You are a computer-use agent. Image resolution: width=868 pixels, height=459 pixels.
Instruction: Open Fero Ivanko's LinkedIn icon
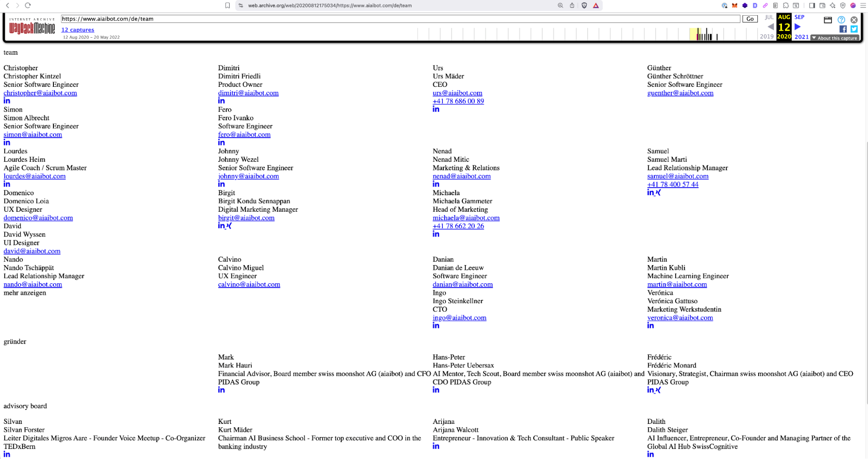pos(221,142)
